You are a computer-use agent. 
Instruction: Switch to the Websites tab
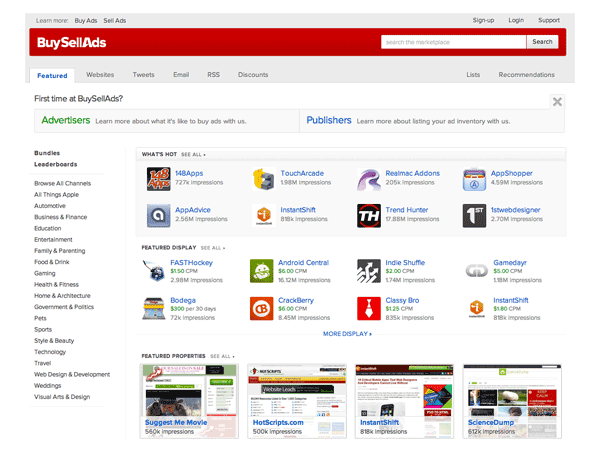[x=100, y=75]
